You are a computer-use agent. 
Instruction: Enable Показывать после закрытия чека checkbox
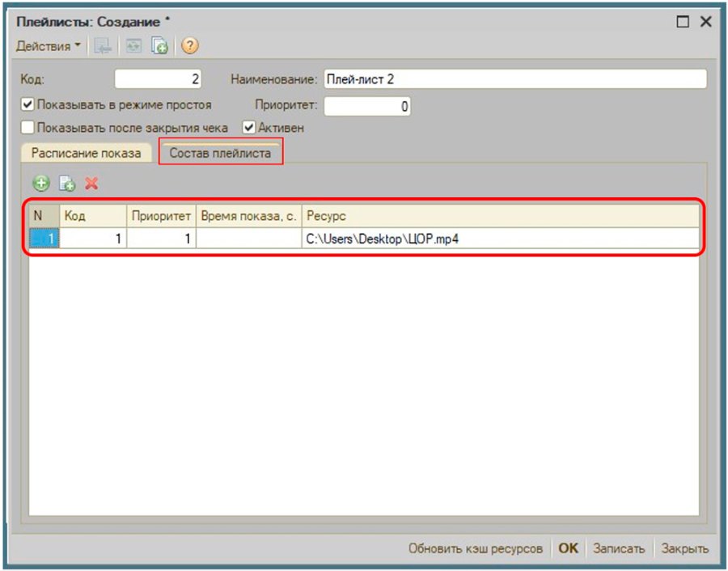pyautogui.click(x=28, y=127)
